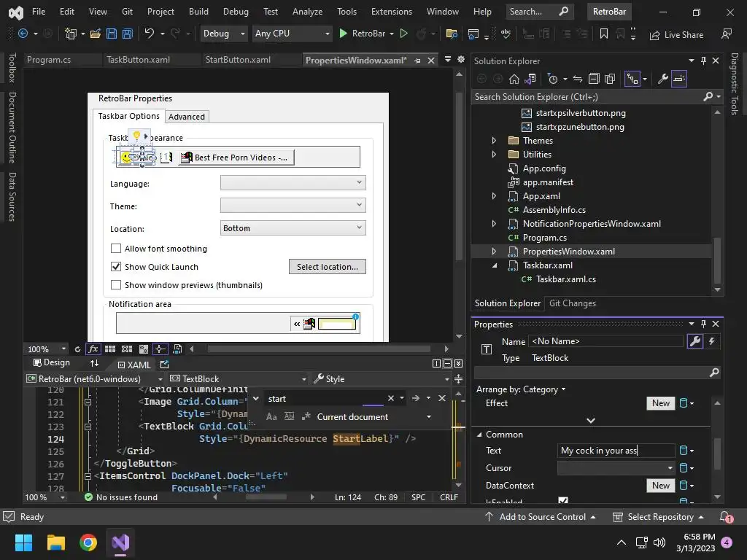Click the Search Solution Explorer field
Image resolution: width=747 pixels, height=560 pixels.
coord(589,97)
